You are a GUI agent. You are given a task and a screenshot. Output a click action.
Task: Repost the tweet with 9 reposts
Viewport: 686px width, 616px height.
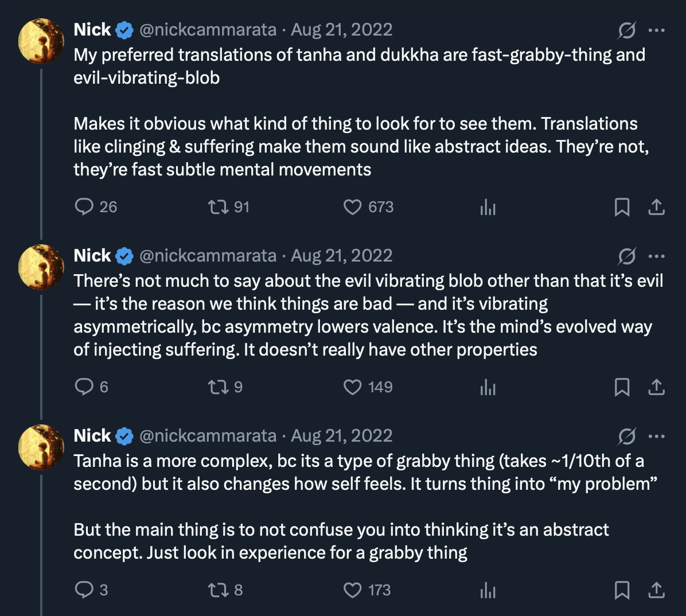click(x=218, y=387)
